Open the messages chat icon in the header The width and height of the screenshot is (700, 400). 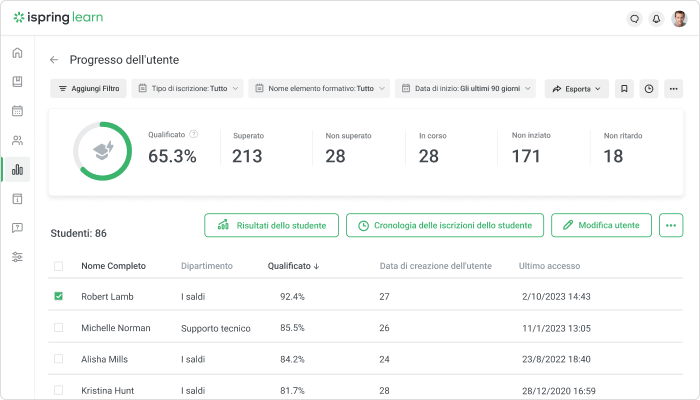(x=634, y=19)
